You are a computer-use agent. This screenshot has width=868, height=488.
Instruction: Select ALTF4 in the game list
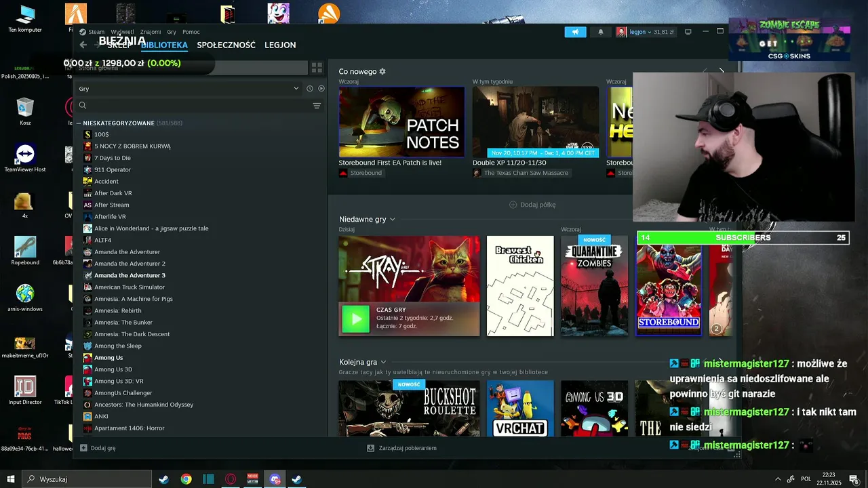pos(103,240)
